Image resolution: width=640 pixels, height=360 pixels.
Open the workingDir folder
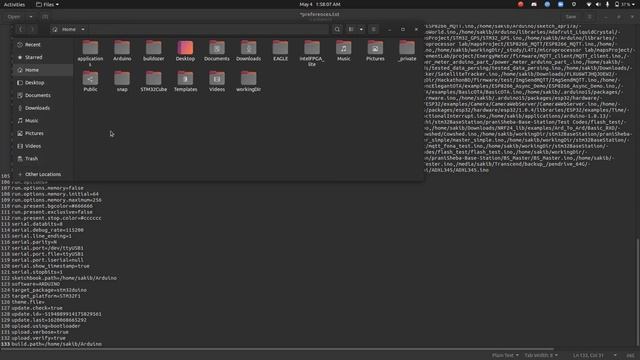pos(248,81)
